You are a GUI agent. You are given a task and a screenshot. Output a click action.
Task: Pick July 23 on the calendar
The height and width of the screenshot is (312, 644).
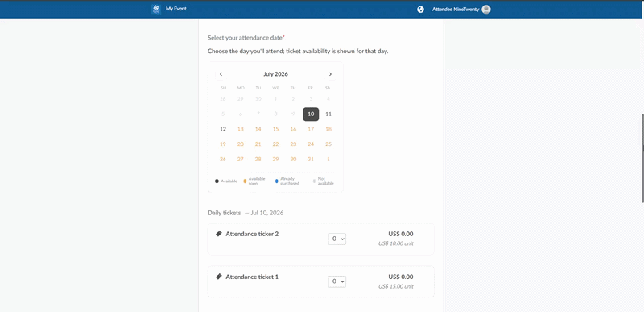pos(293,144)
